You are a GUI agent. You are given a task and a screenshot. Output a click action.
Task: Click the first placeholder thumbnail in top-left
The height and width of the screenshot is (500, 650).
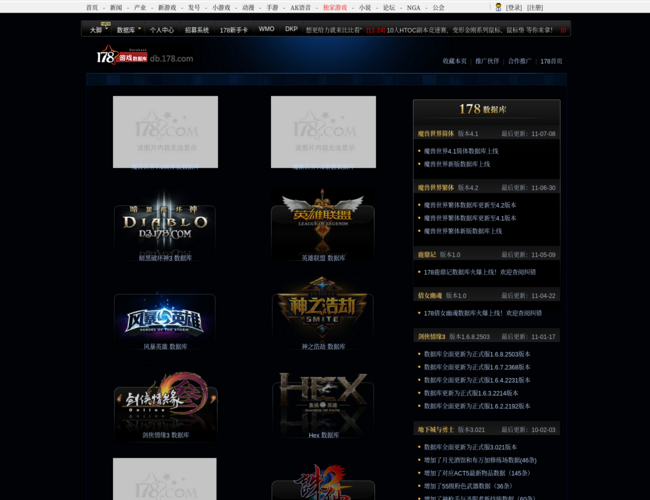(x=165, y=132)
